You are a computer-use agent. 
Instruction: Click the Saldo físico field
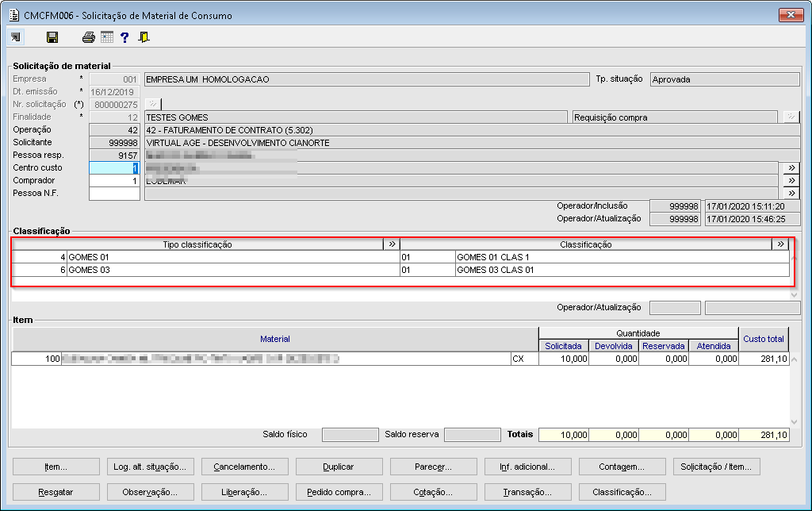tap(350, 434)
